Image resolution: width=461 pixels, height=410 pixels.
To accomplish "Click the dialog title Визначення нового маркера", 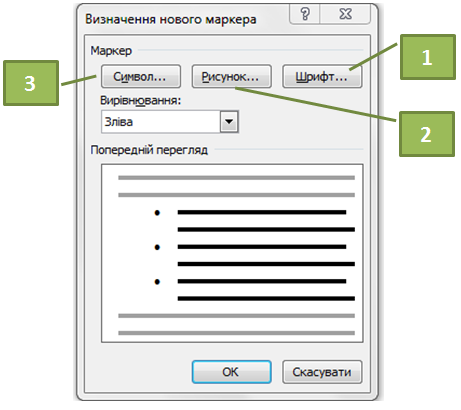I will [x=171, y=19].
